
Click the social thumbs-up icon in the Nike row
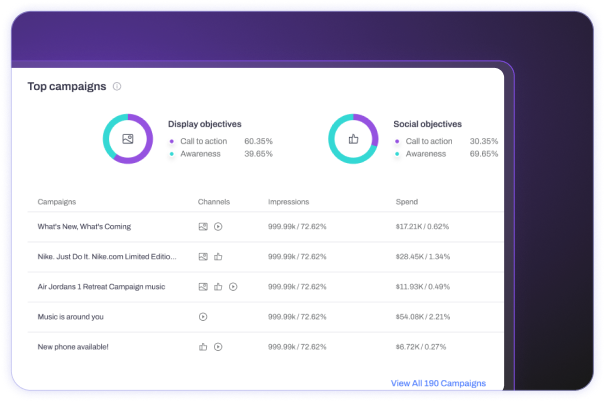218,257
